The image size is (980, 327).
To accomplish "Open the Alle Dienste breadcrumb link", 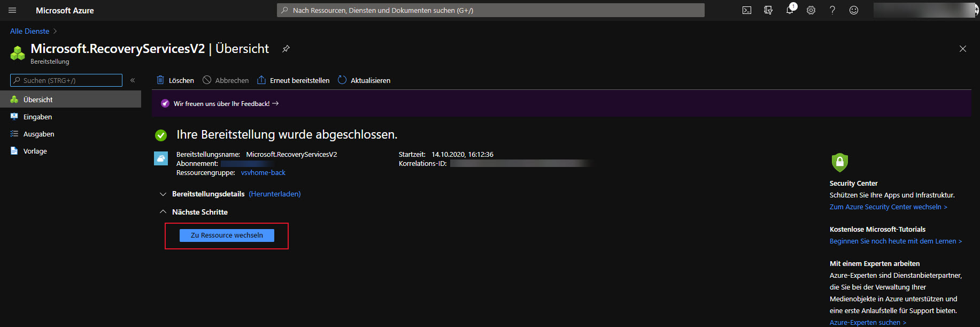I will tap(29, 31).
